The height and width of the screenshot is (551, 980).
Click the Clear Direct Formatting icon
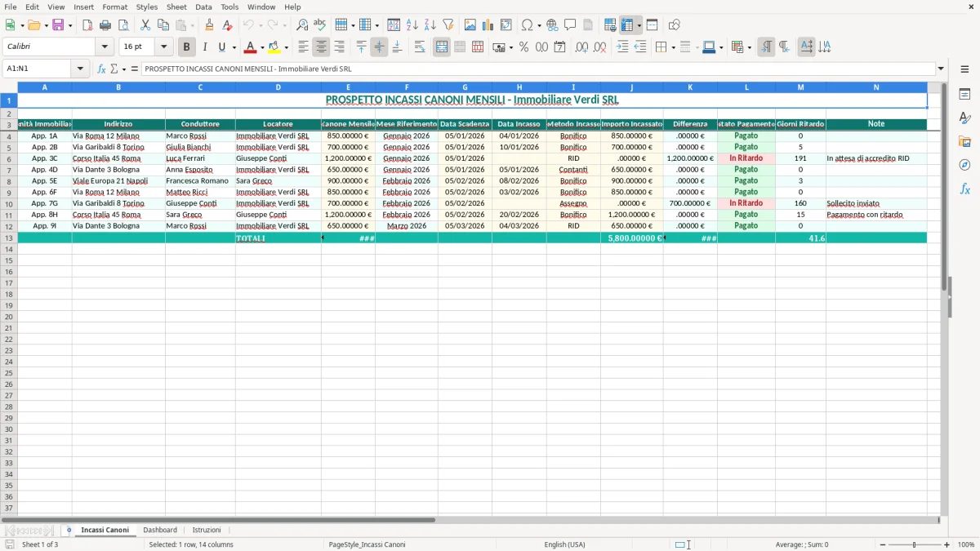[x=228, y=25]
